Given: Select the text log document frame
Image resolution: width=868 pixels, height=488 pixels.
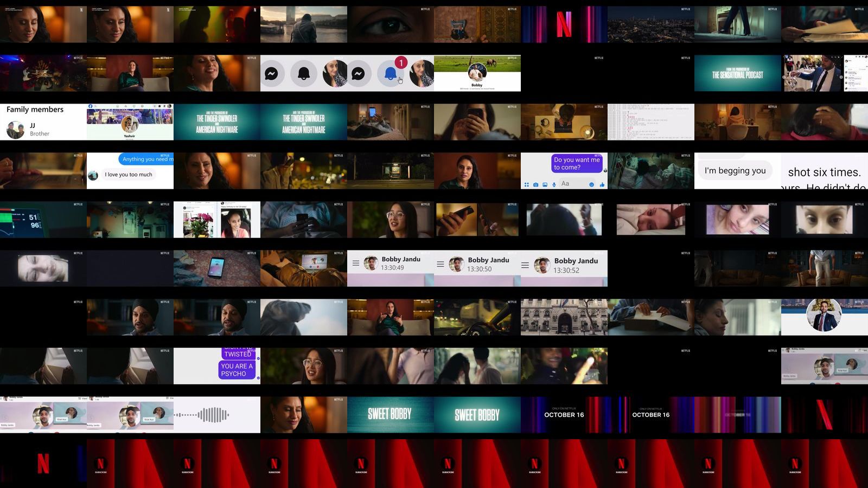Looking at the screenshot, I should point(651,122).
